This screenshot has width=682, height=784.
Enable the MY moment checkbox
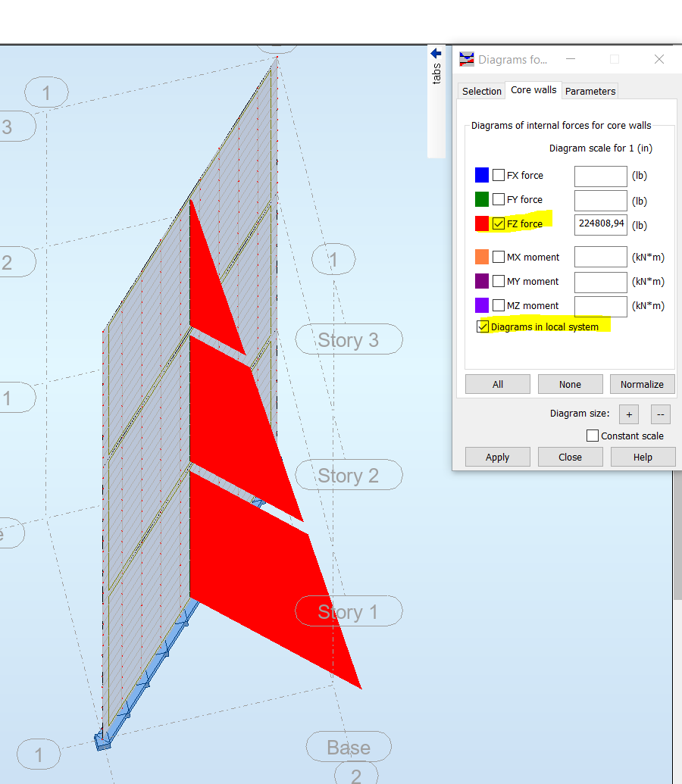coord(499,281)
